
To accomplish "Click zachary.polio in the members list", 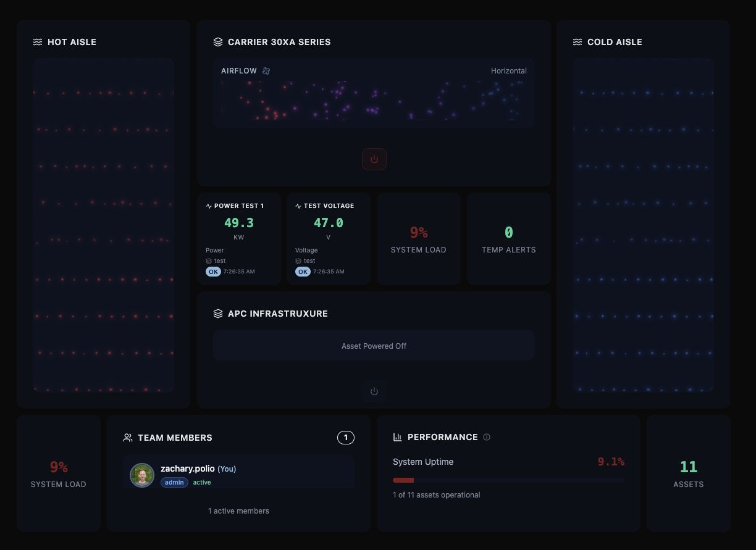I will tap(187, 469).
